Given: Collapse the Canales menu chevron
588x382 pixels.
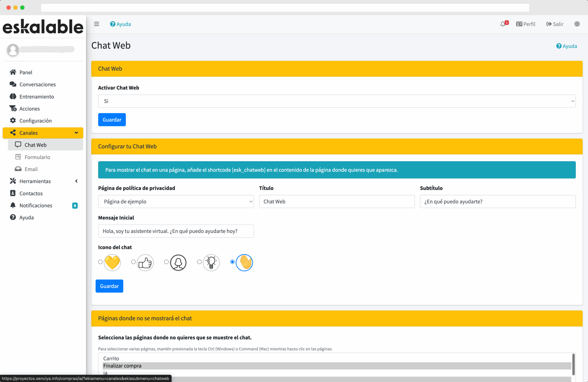Looking at the screenshot, I should pos(76,133).
